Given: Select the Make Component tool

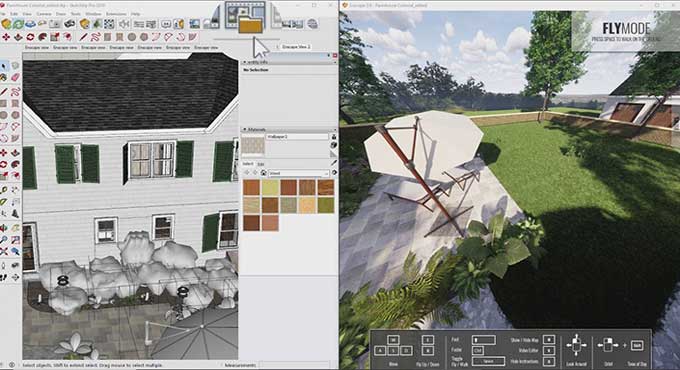Looking at the screenshot, I should coord(15,66).
